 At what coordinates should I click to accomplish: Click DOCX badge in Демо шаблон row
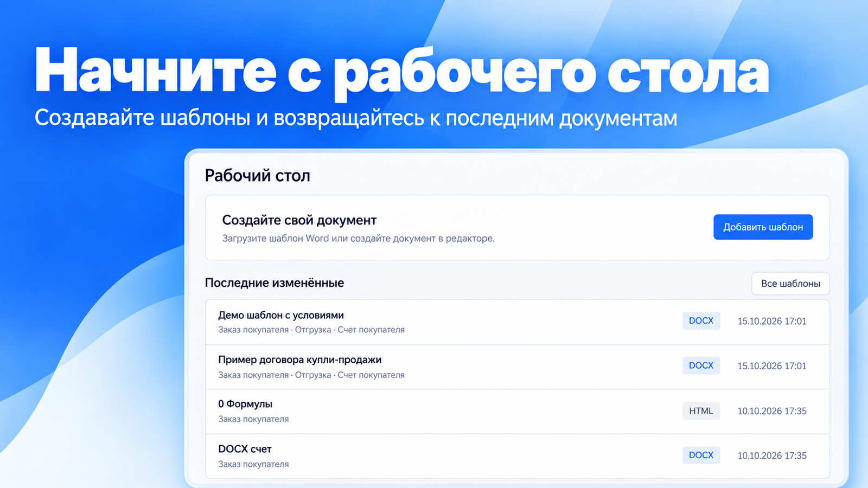pyautogui.click(x=701, y=320)
